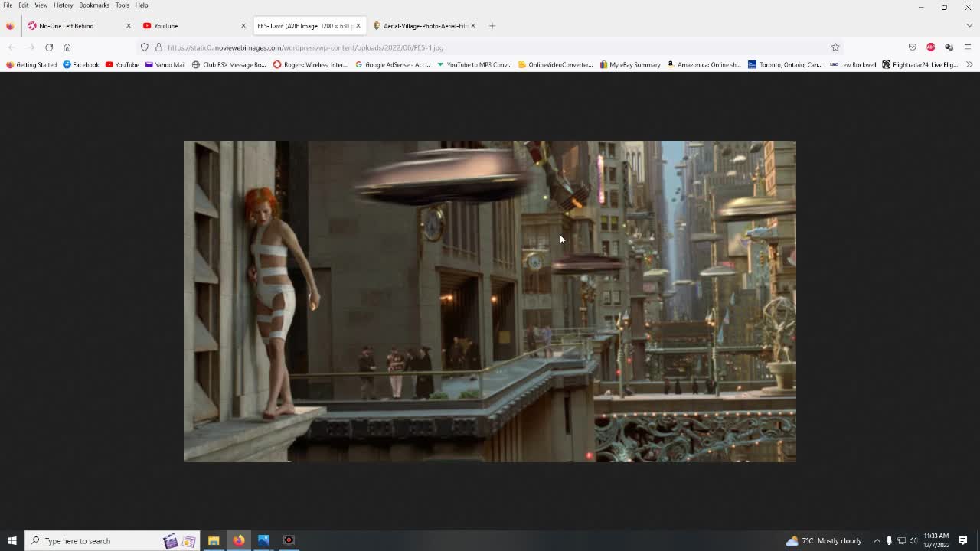Open Adblock Plus extension icon
Image resolution: width=980 pixels, height=551 pixels.
click(930, 47)
